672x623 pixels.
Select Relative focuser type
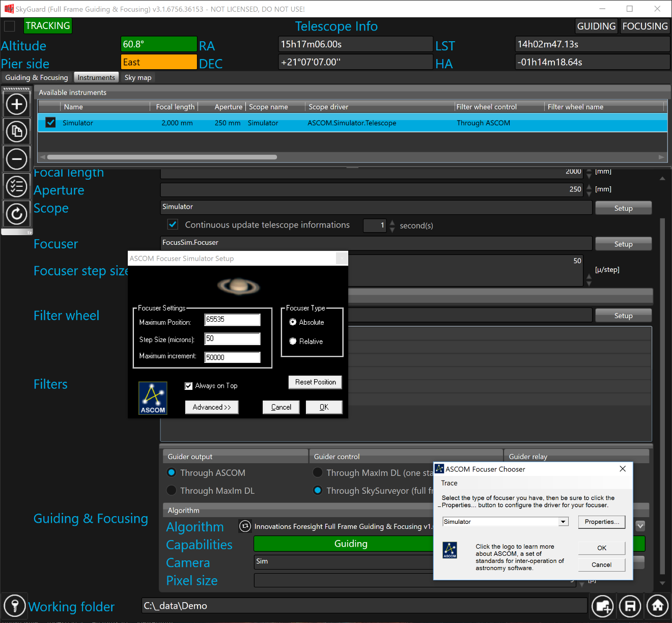coord(293,341)
